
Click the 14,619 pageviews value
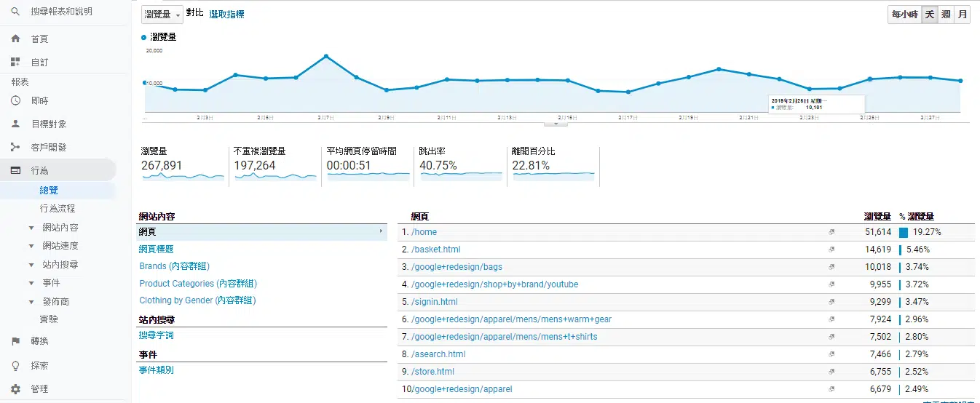pyautogui.click(x=877, y=250)
